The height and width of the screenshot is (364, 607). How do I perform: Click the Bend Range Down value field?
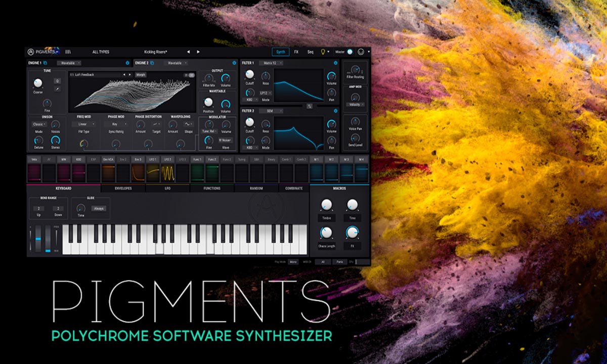[58, 208]
